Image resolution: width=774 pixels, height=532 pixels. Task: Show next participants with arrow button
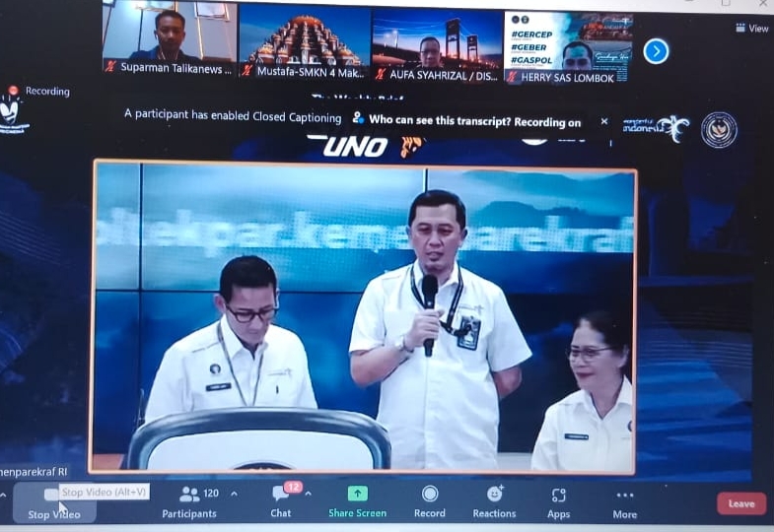click(x=656, y=51)
